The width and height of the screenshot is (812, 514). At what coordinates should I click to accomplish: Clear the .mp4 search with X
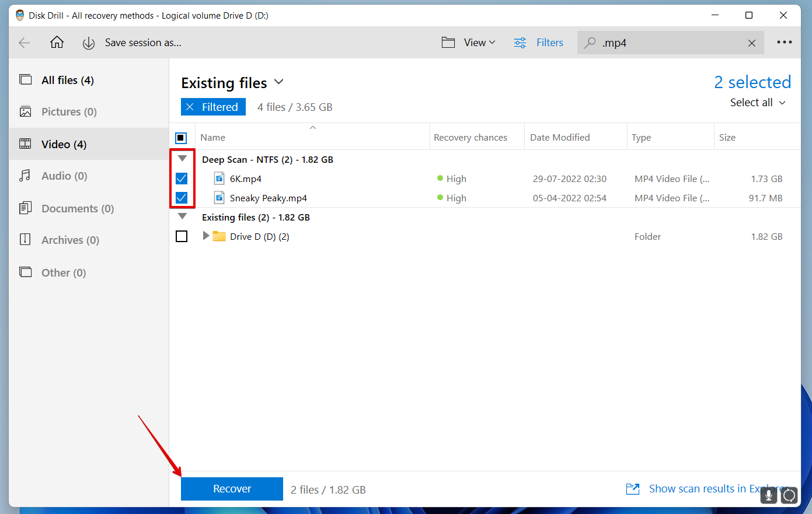click(752, 43)
